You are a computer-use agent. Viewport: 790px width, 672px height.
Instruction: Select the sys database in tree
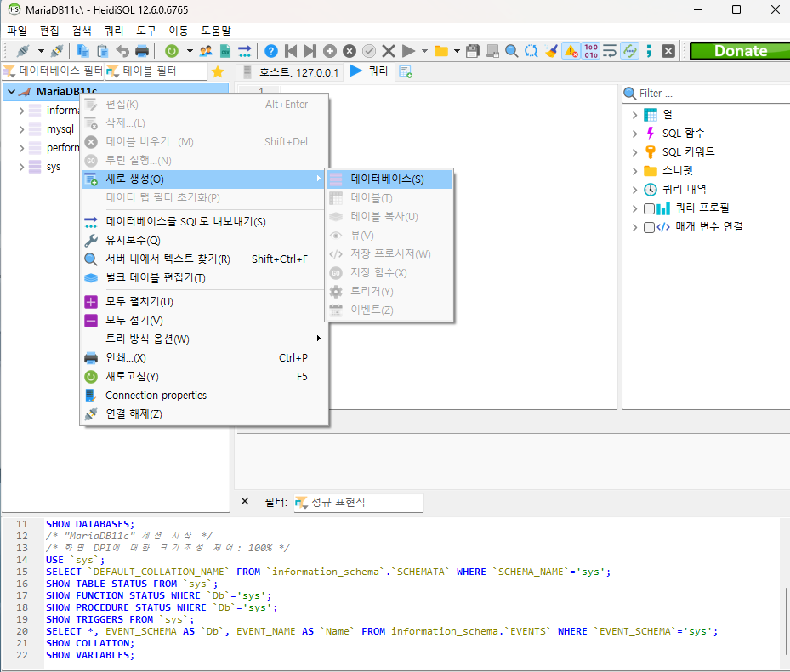pos(54,167)
